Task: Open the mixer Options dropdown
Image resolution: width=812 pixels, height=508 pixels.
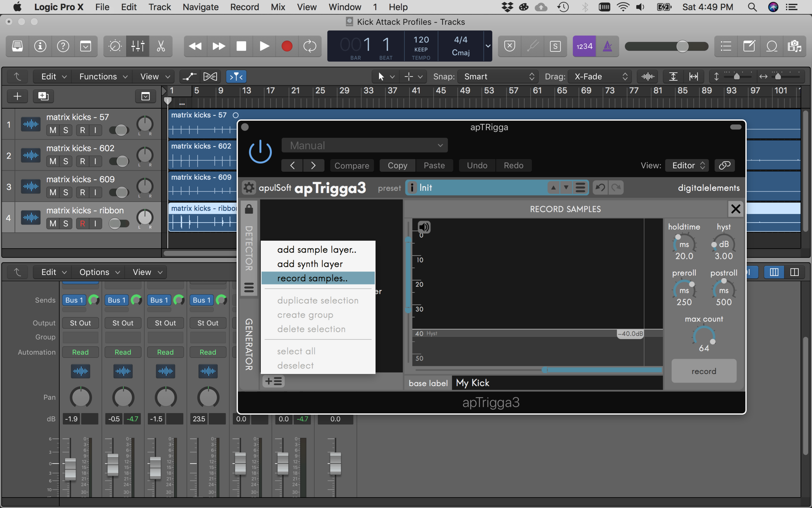Action: point(99,272)
